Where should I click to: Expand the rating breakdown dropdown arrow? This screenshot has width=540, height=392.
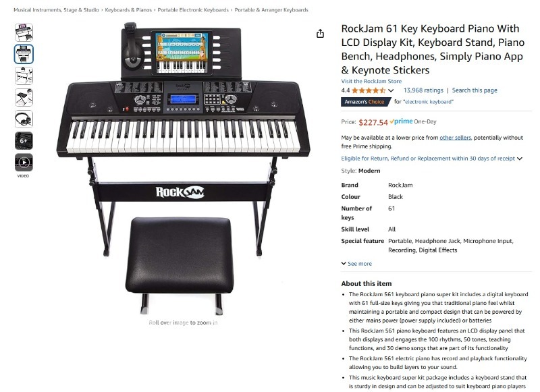click(391, 91)
